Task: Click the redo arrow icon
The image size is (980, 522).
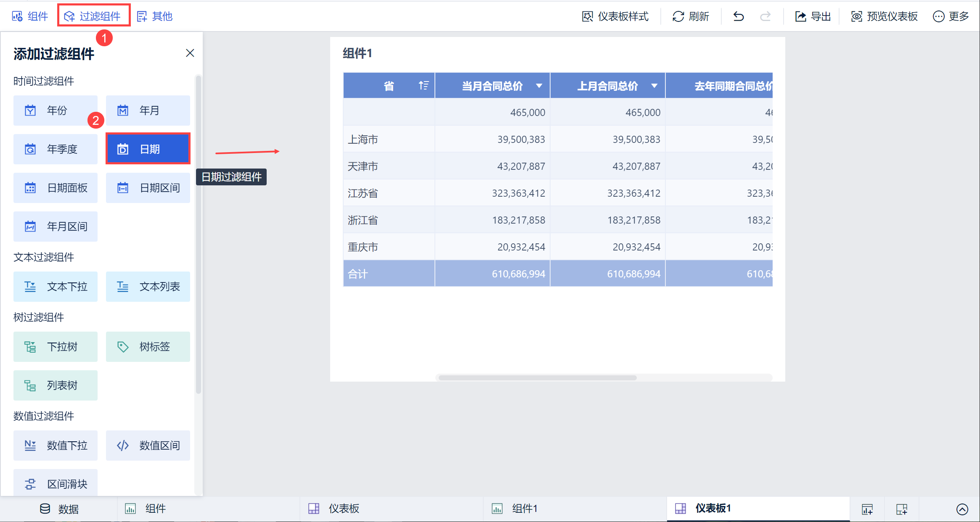Action: tap(765, 16)
